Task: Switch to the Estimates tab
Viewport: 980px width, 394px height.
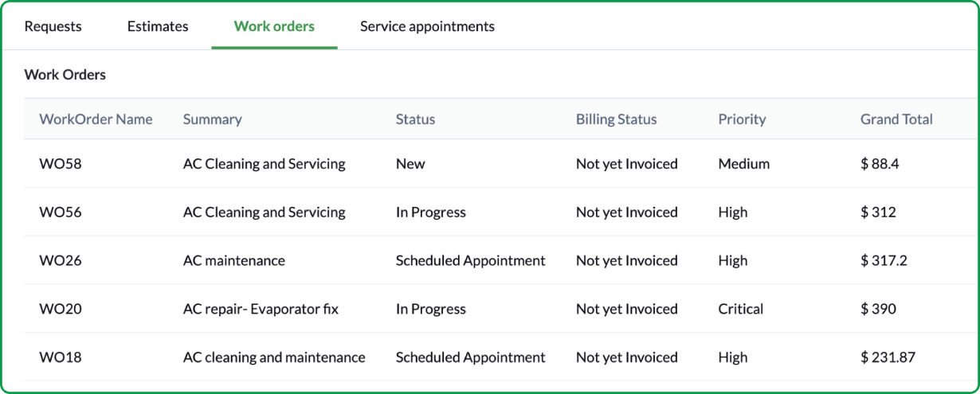Action: point(158,26)
